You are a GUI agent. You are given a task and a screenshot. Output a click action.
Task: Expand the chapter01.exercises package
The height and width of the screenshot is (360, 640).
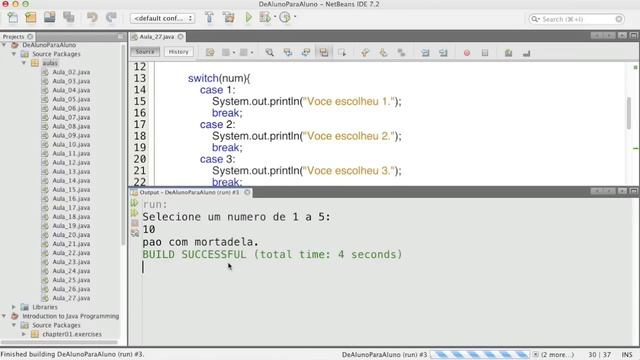(24, 334)
